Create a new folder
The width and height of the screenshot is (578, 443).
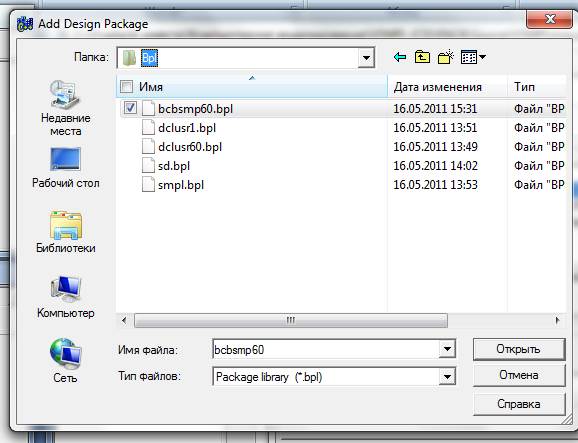click(445, 57)
